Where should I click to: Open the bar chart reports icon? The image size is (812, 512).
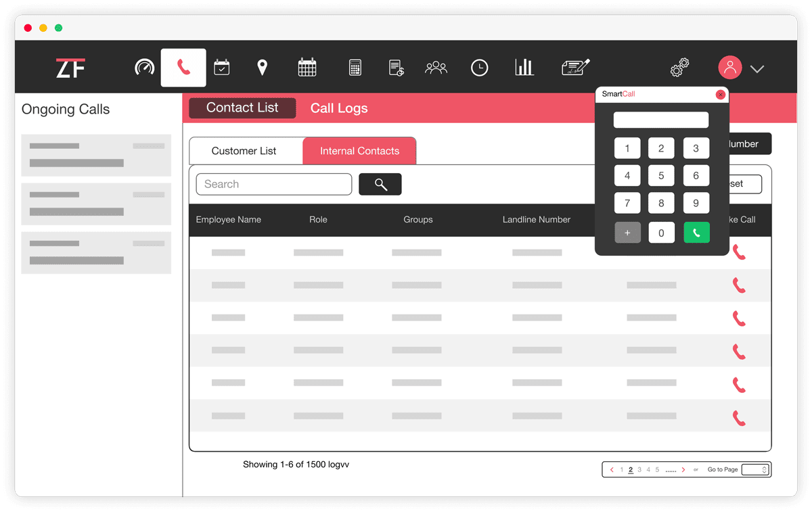coord(524,67)
